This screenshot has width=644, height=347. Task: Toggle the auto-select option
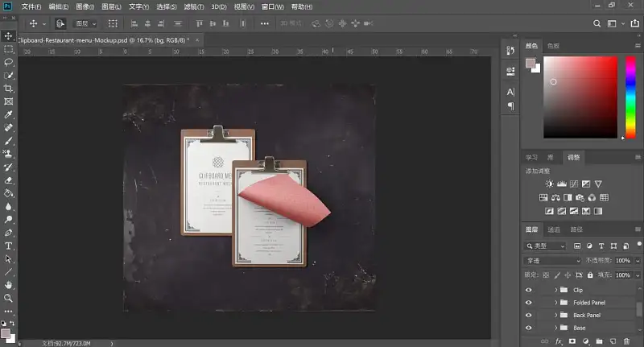(x=60, y=24)
